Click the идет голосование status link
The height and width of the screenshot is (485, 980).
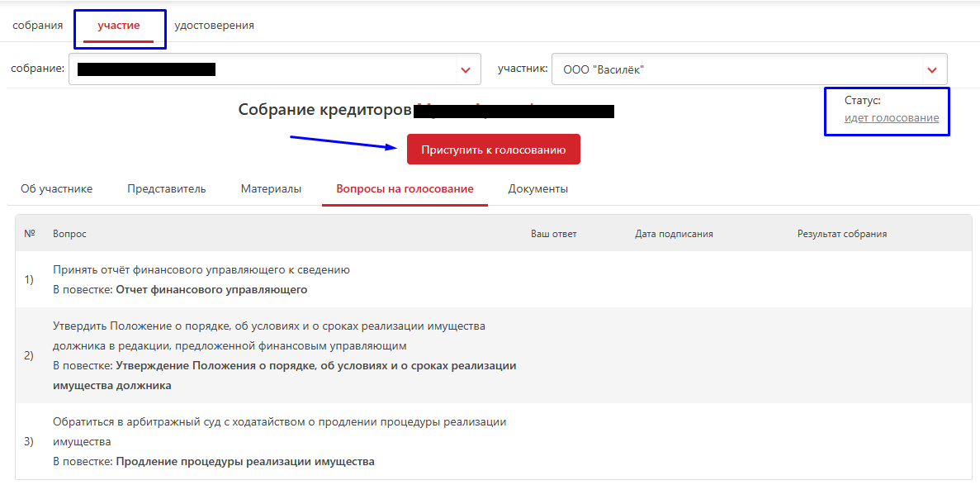892,117
